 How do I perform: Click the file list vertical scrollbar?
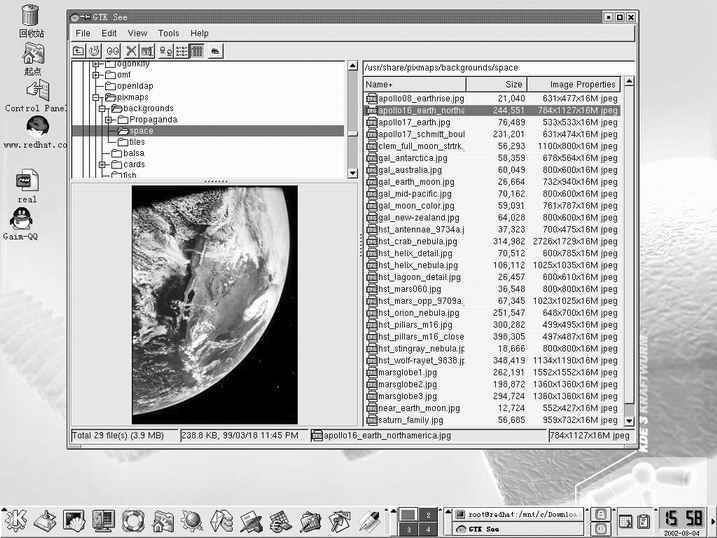629,250
